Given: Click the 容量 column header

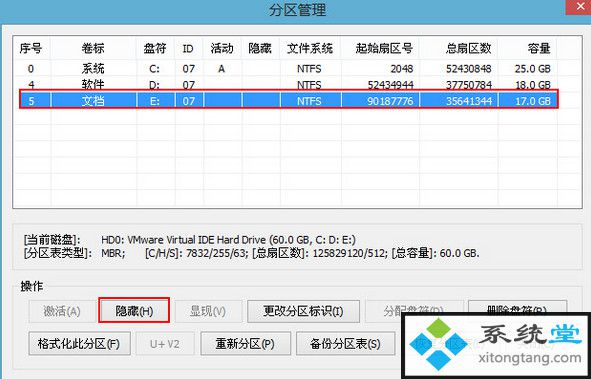Looking at the screenshot, I should pos(539,48).
